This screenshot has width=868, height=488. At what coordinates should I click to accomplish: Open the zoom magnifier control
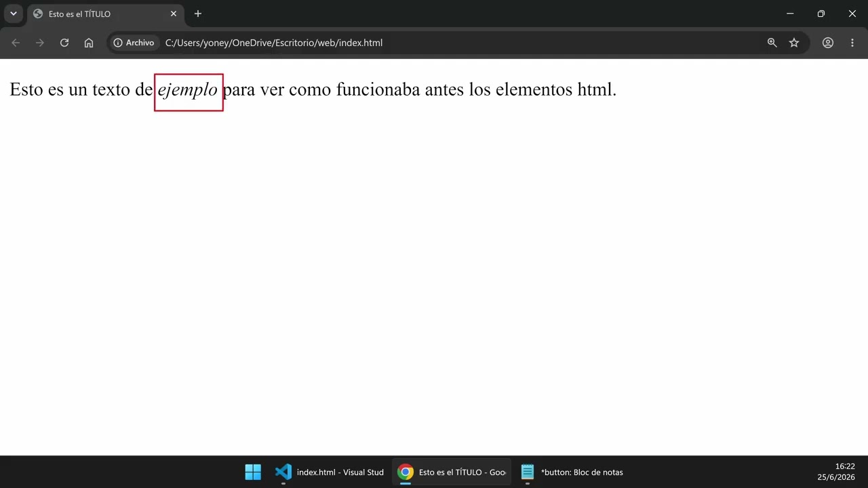pos(772,43)
